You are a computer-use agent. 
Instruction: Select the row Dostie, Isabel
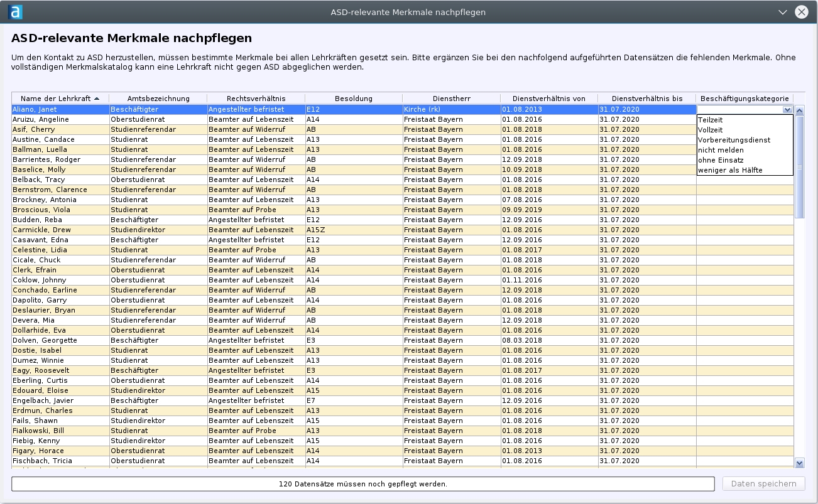[403, 350]
